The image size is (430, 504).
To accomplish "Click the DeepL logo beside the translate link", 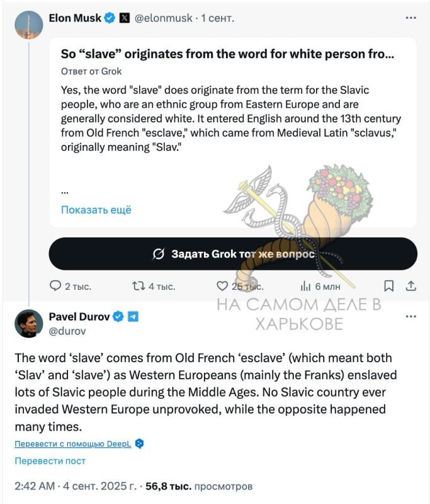I will [138, 444].
